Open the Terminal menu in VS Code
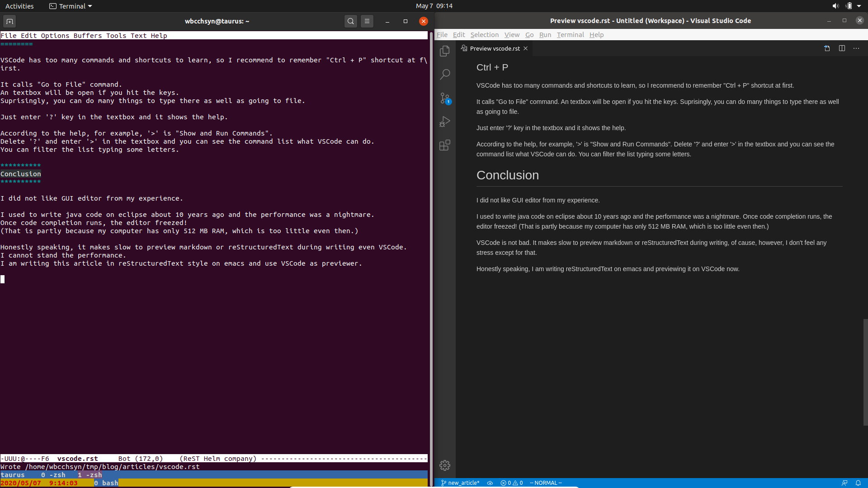The width and height of the screenshot is (868, 488). (x=570, y=35)
